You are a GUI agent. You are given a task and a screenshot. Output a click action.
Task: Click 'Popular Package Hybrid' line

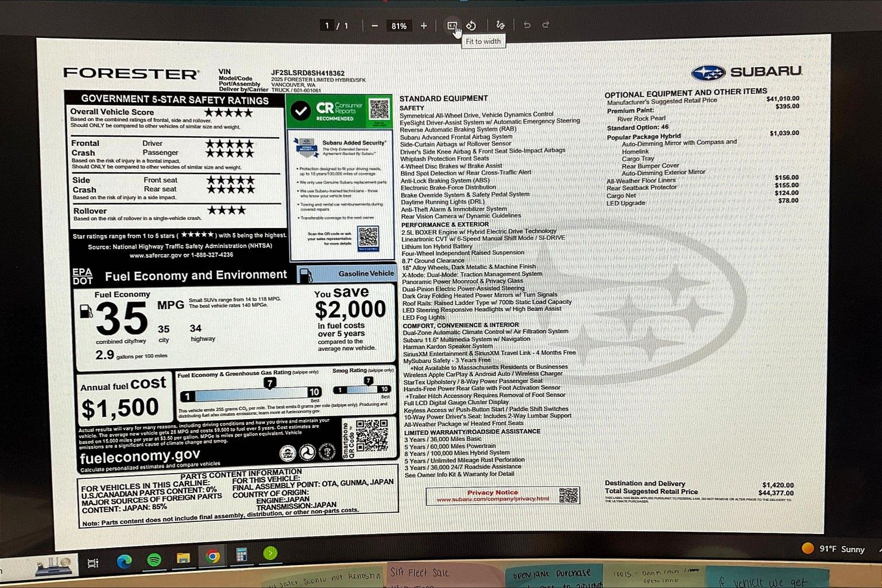click(x=644, y=137)
